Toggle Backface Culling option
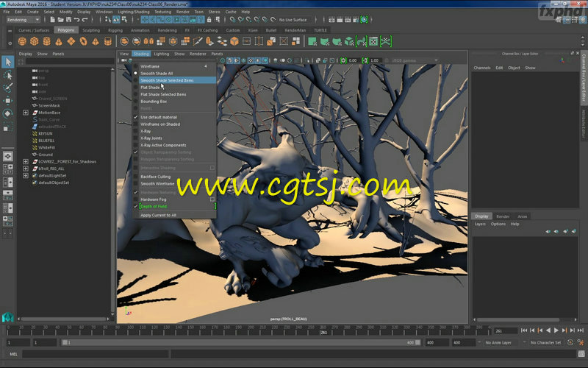Image resolution: width=588 pixels, height=368 pixels. [155, 177]
